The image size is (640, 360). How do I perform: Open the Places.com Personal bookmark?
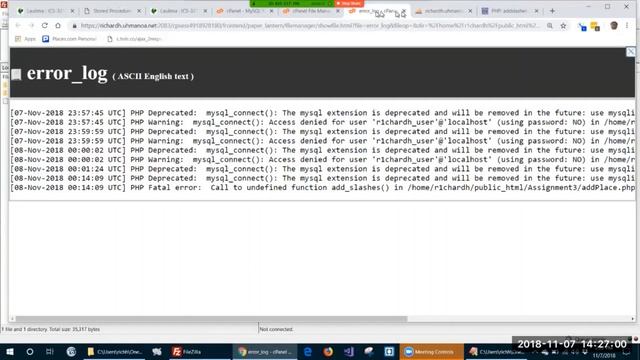pyautogui.click(x=70, y=39)
